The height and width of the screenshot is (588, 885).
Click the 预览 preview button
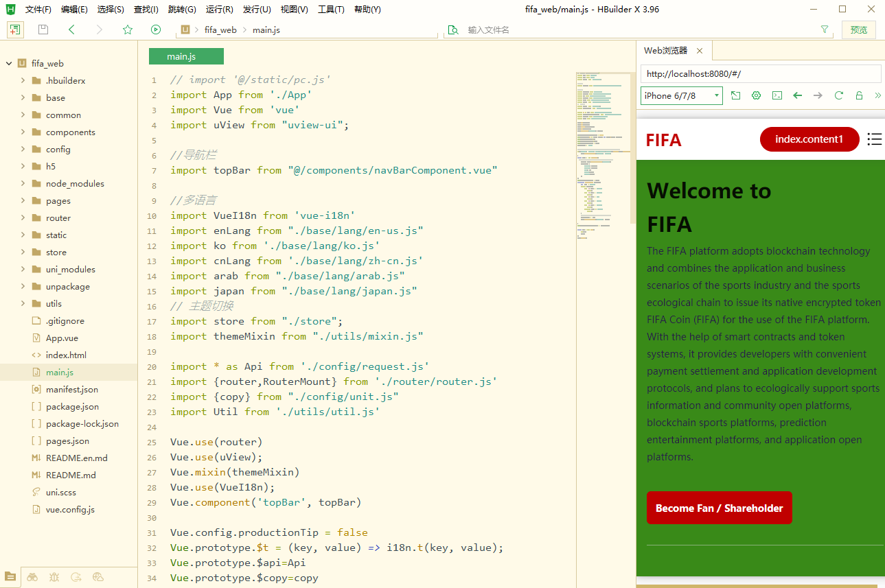[x=859, y=30]
